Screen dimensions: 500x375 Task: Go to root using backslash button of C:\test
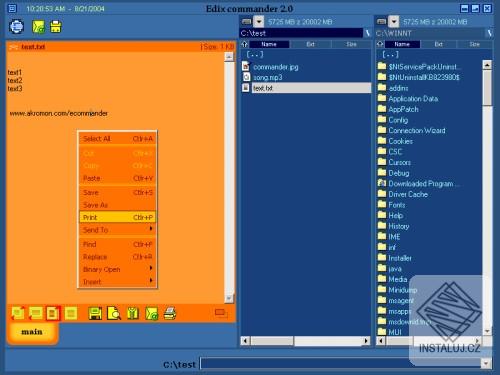[367, 33]
